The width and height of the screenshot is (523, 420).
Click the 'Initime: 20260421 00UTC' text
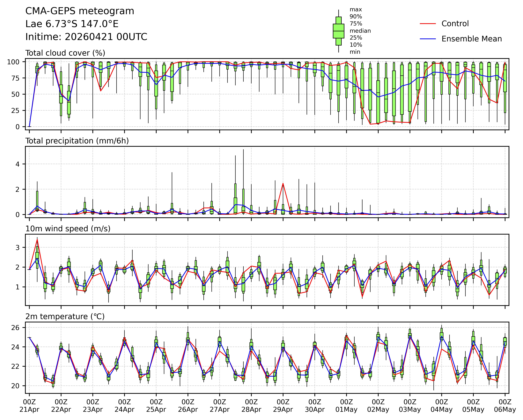point(86,37)
